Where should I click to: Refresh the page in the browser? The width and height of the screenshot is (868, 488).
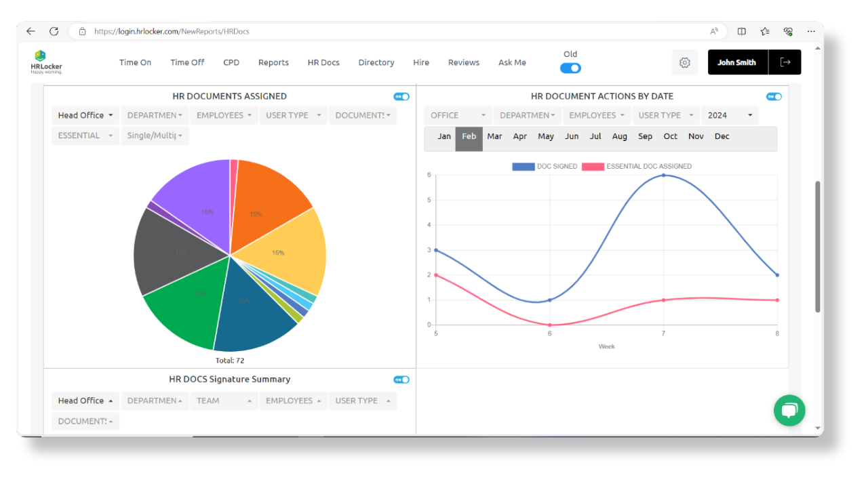point(54,30)
